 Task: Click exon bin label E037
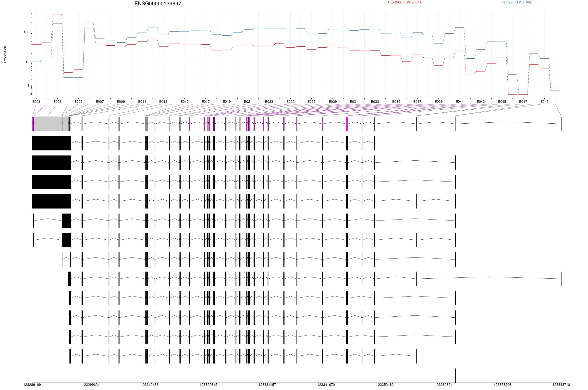[417, 102]
